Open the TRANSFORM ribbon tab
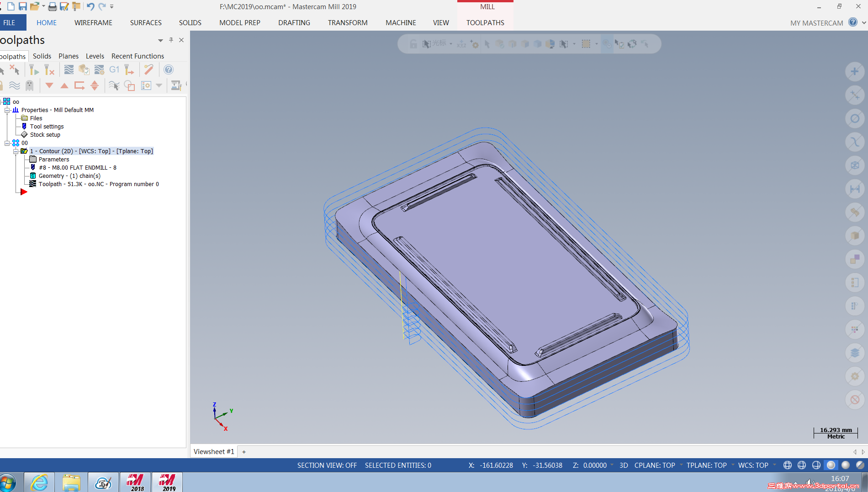This screenshot has width=868, height=492. click(x=348, y=22)
